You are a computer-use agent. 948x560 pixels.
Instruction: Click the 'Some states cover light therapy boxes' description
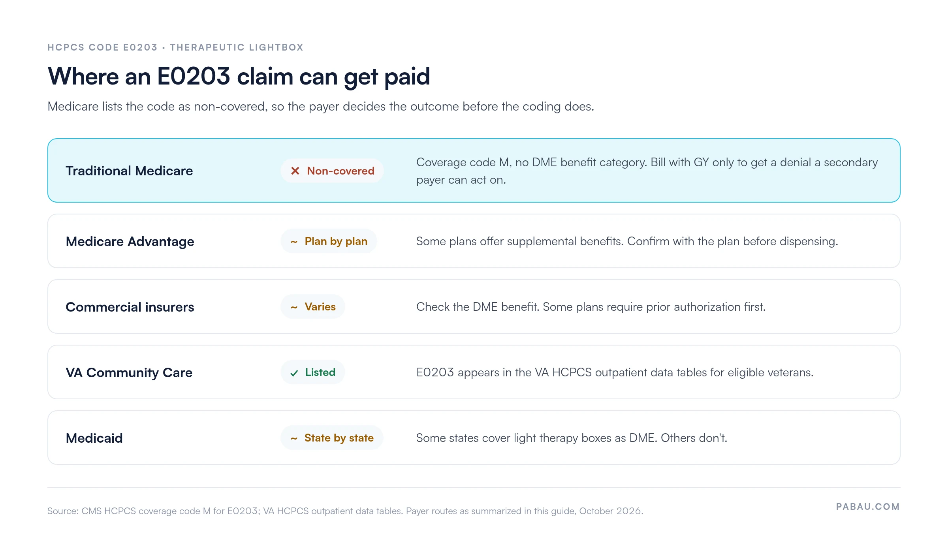click(572, 438)
